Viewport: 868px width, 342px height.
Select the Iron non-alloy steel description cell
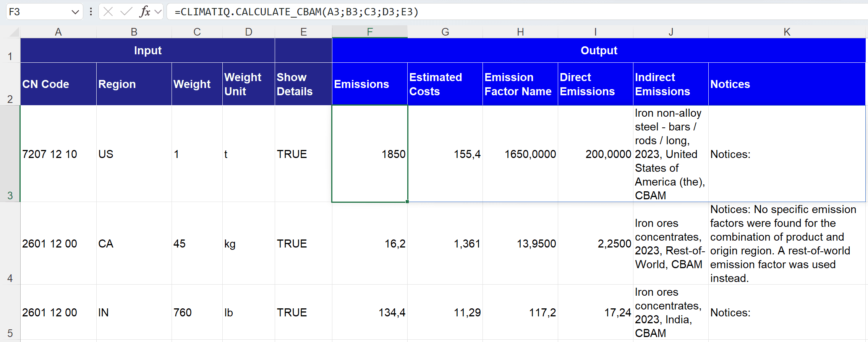670,154
